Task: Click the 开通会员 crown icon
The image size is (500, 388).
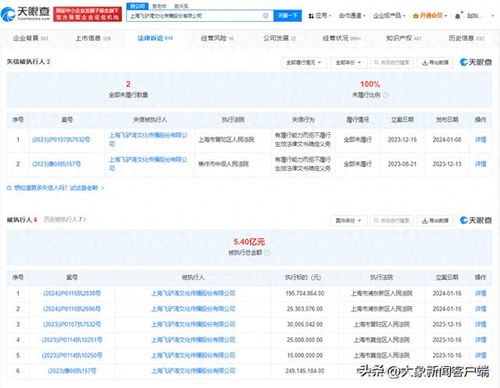Action: (x=415, y=16)
